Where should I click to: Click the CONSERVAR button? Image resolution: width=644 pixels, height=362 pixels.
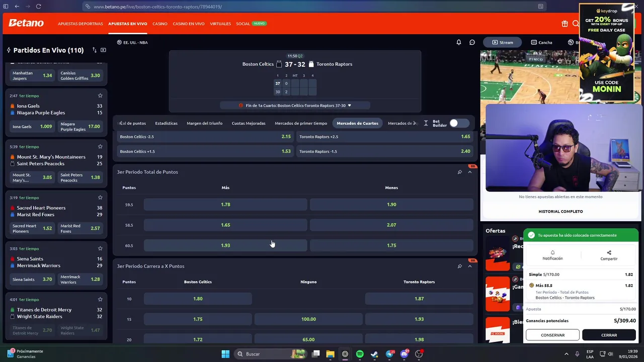552,335
